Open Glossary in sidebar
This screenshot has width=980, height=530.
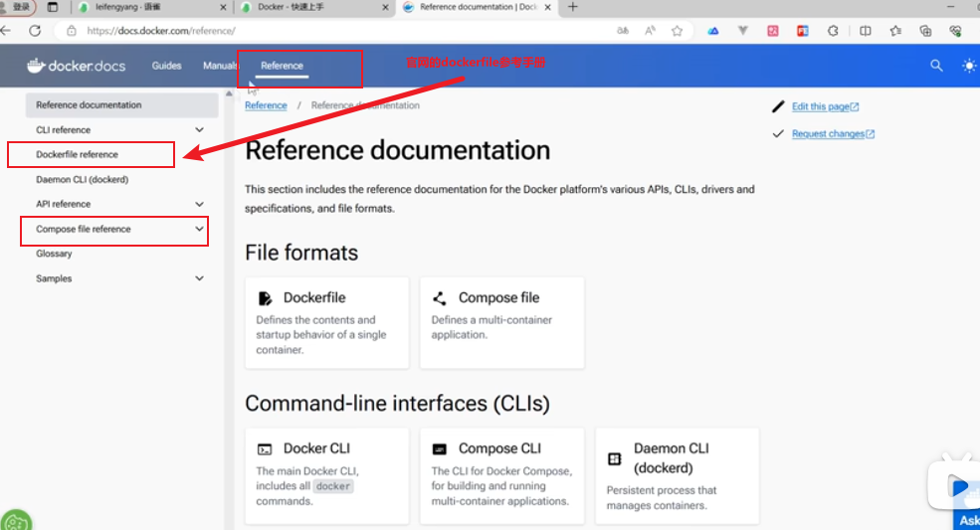pyautogui.click(x=54, y=254)
